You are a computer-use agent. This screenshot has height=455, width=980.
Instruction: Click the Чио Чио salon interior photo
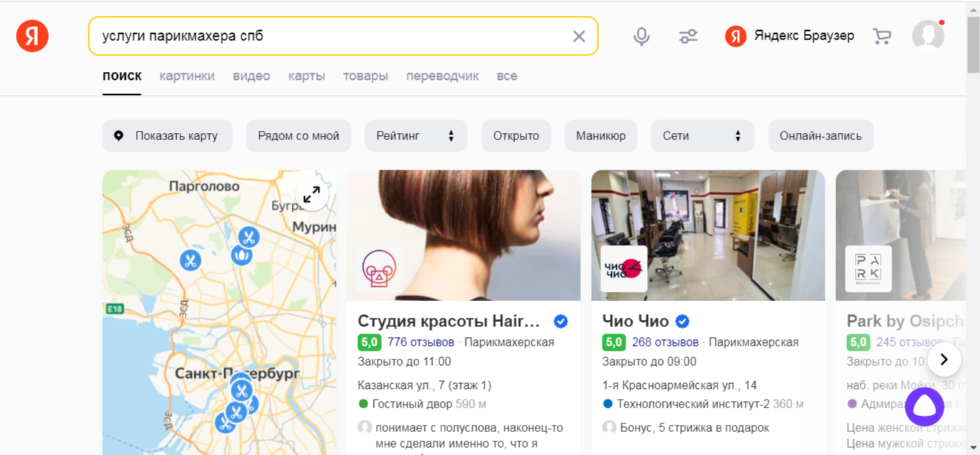pos(708,235)
